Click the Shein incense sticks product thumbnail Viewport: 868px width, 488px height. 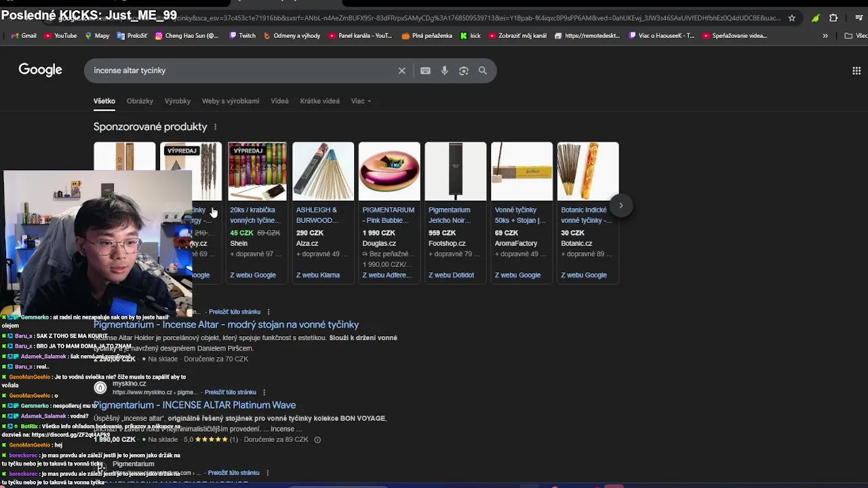(x=257, y=171)
